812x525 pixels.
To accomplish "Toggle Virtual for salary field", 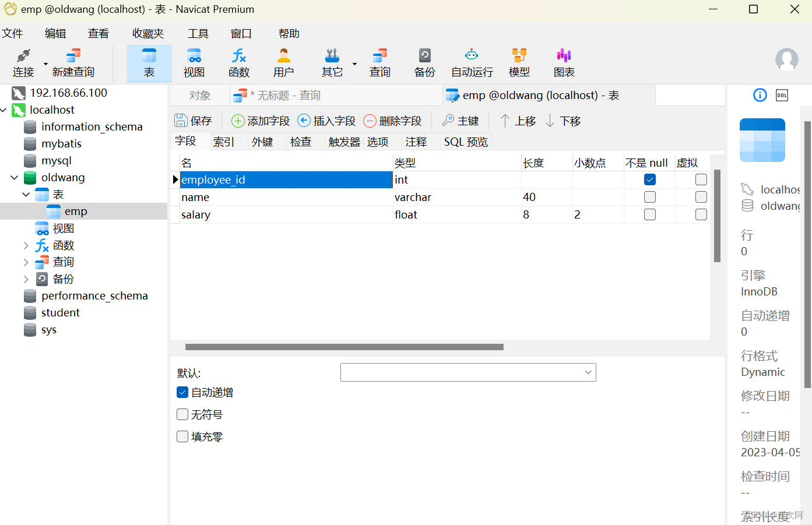I will click(x=701, y=214).
